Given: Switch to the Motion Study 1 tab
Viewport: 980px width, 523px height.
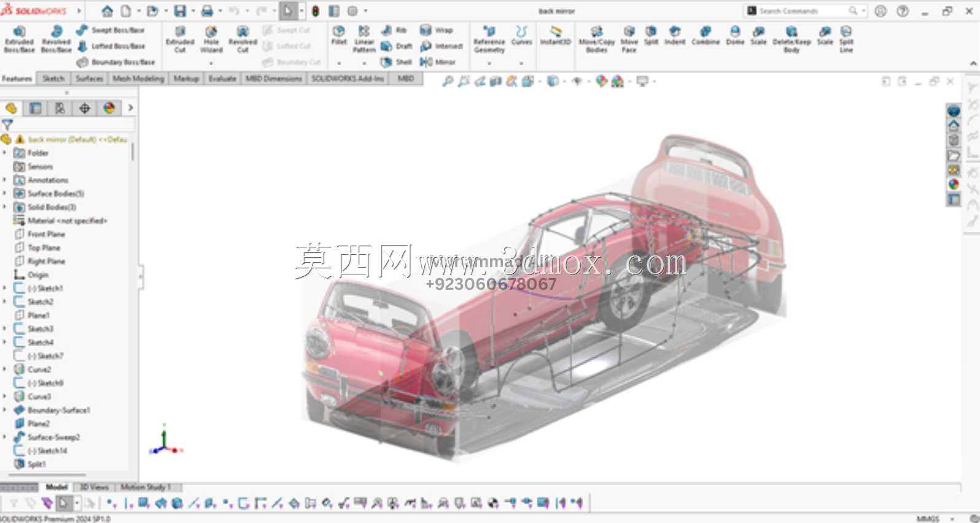Looking at the screenshot, I should (x=146, y=487).
